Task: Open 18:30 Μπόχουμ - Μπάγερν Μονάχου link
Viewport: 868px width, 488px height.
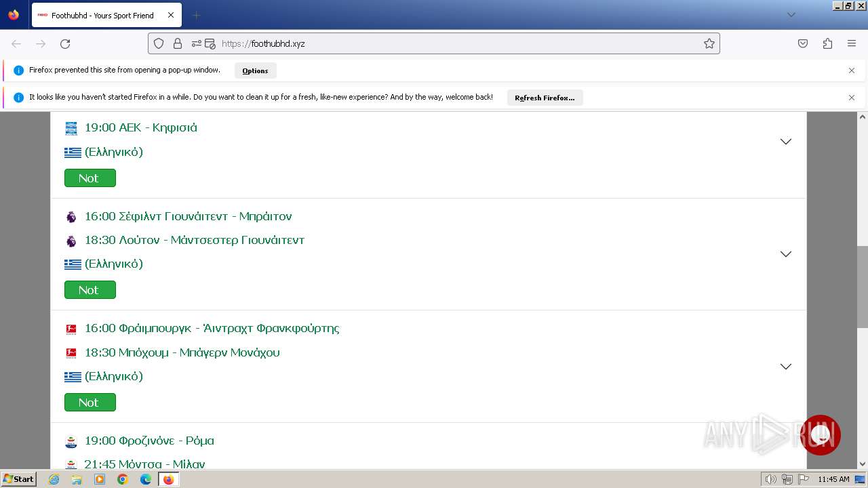Action: 182,352
